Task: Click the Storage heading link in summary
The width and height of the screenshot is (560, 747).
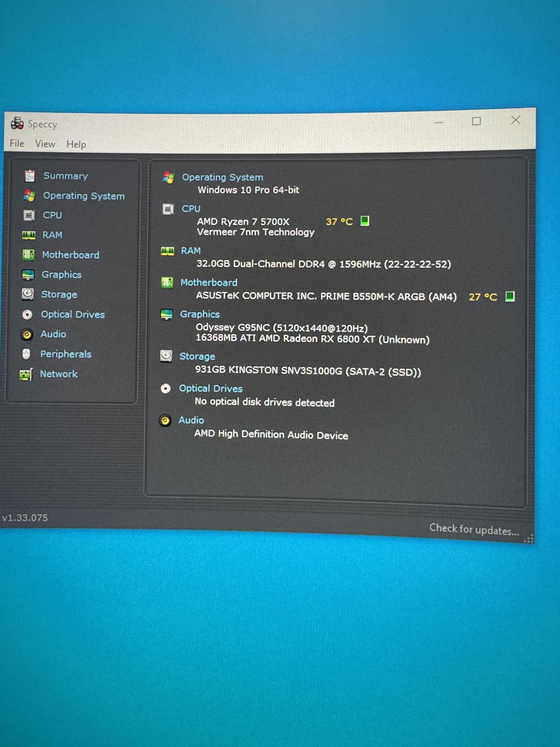Action: [197, 356]
